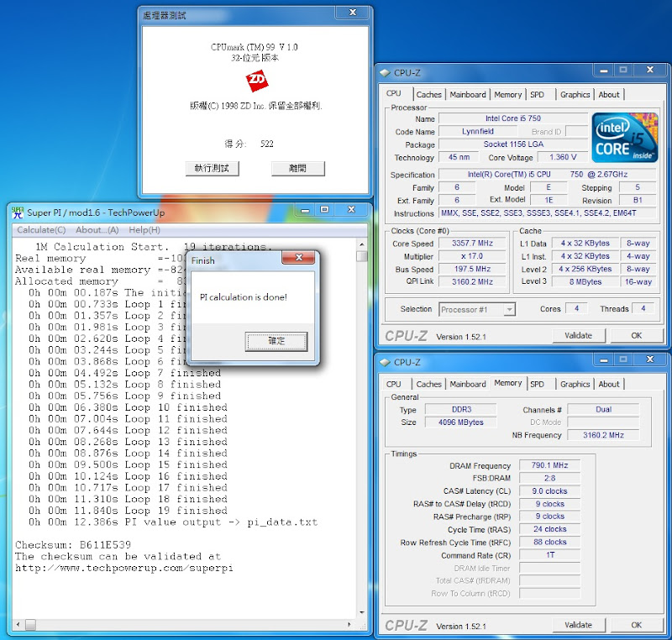Close the CPUmark 99 window
Screen dimensions: 672x640
352,13
